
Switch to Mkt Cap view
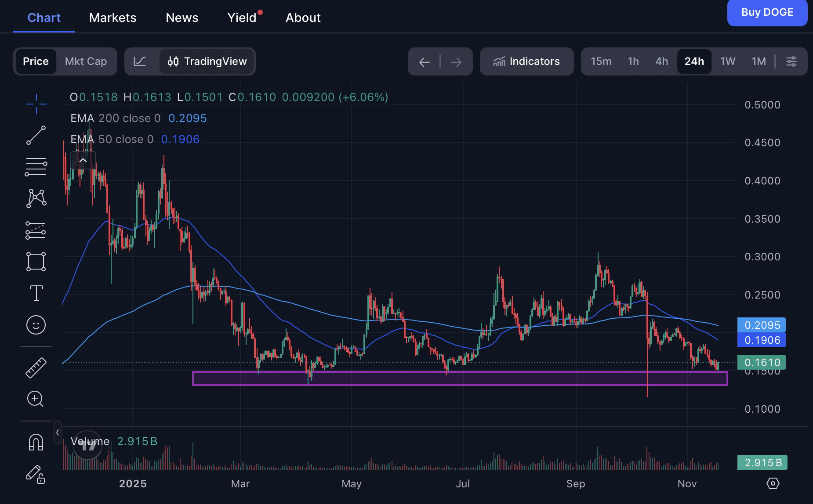[86, 61]
